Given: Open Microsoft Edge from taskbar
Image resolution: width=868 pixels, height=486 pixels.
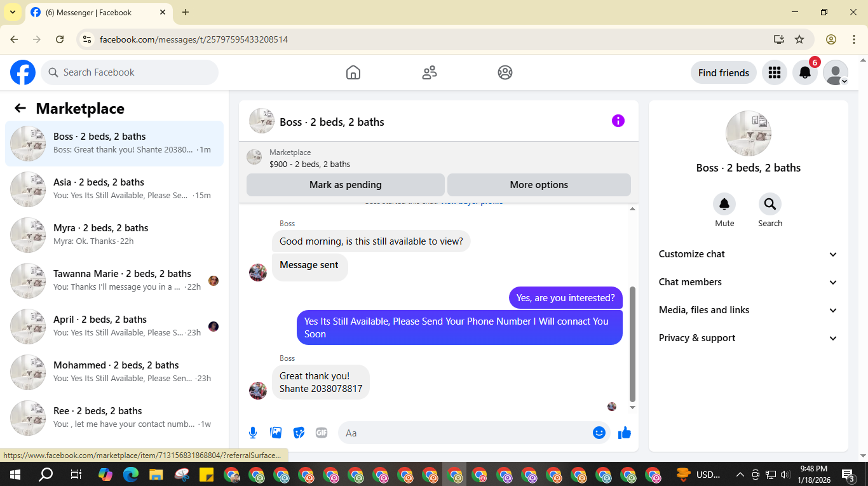Looking at the screenshot, I should click(131, 475).
